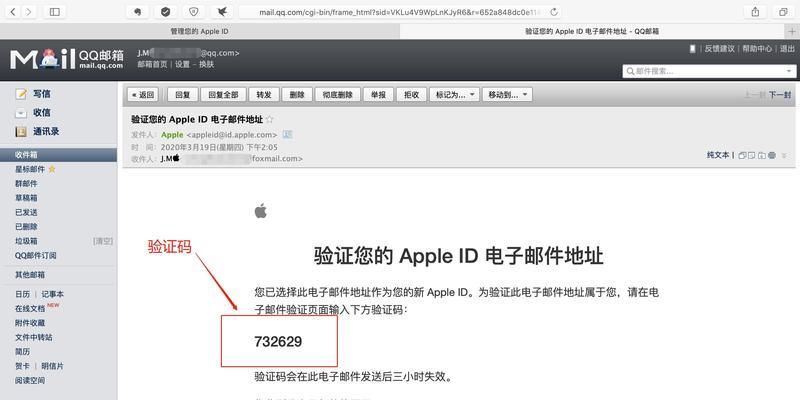Open QQ邮件订阅 subscriptions

point(35,255)
